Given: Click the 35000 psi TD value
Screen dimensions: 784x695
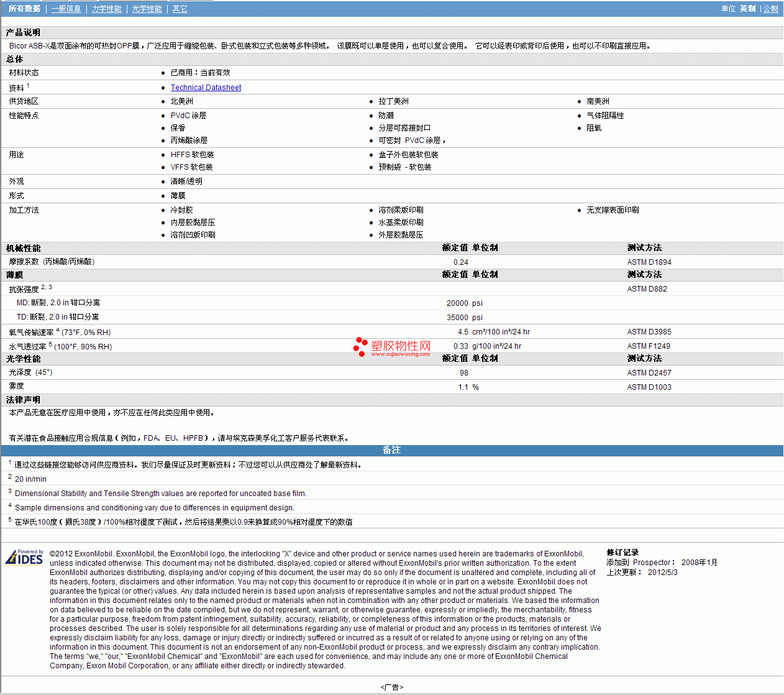Looking at the screenshot, I should (465, 318).
